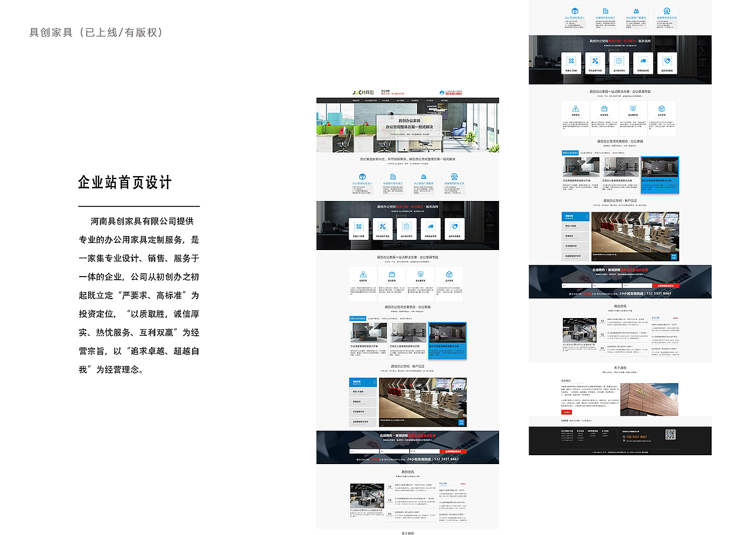
Task: Open the 常见问题 heading in center mockup
Action: tap(443, 484)
